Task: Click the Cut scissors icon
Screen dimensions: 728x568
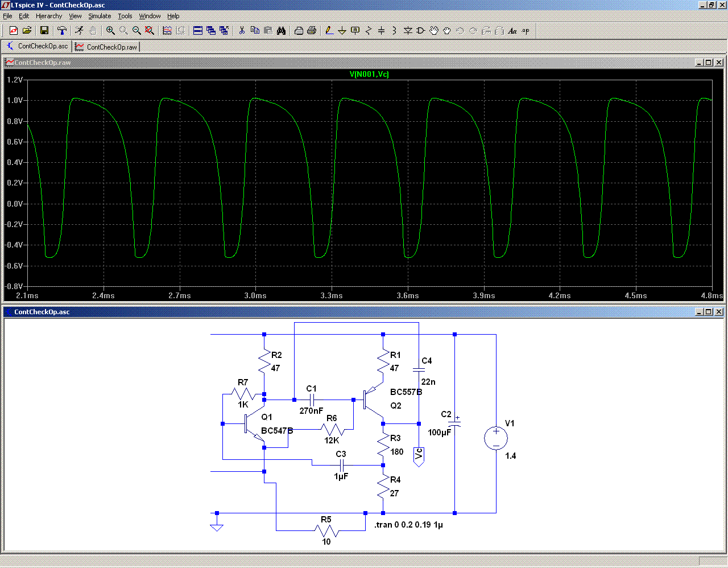Action: 242,31
